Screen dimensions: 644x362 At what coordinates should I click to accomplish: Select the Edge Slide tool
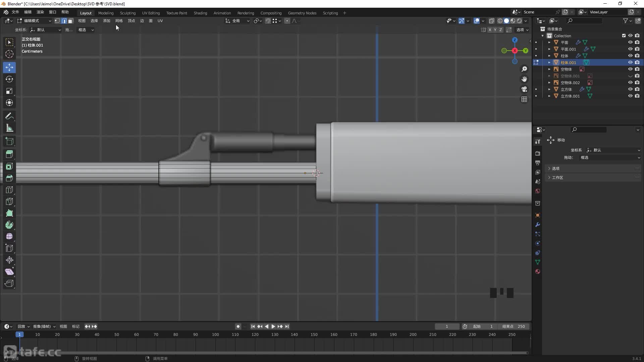[9, 248]
